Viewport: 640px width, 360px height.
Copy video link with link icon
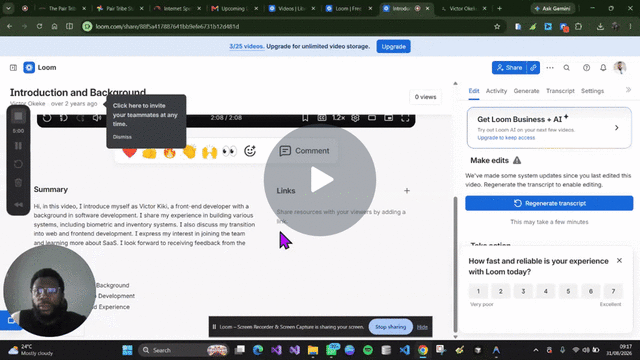(x=533, y=68)
